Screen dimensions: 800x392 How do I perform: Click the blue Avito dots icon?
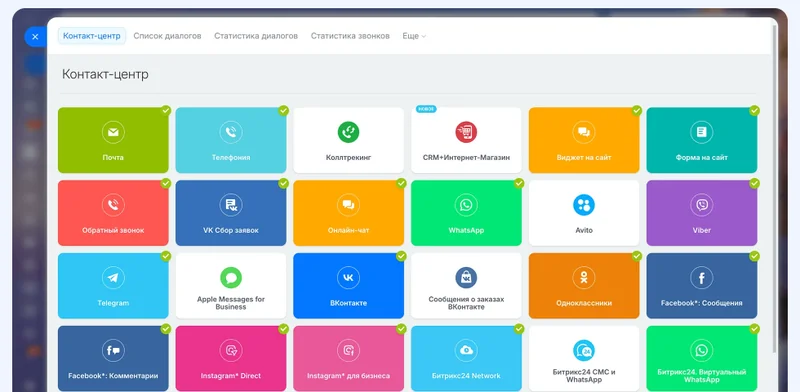click(x=584, y=205)
